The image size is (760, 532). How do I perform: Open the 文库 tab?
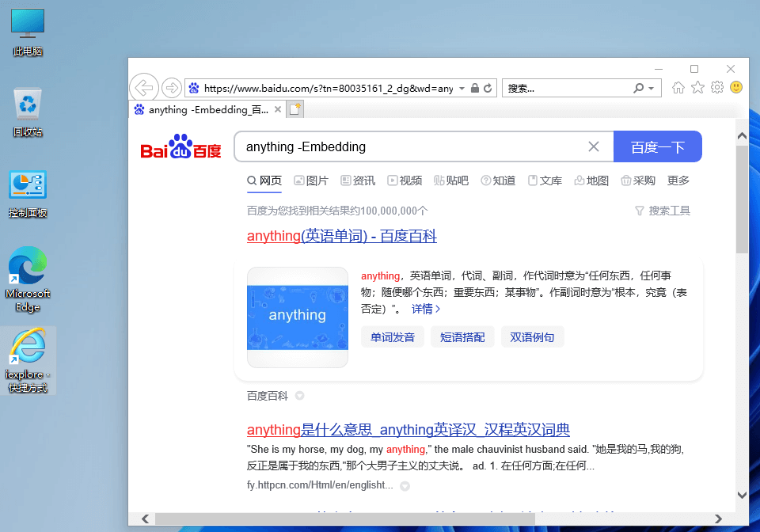(545, 180)
